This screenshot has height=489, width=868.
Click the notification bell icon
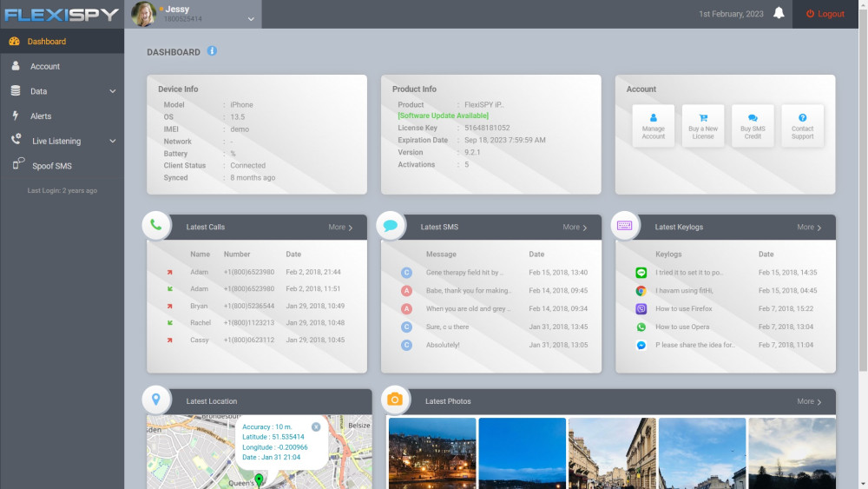[x=779, y=13]
